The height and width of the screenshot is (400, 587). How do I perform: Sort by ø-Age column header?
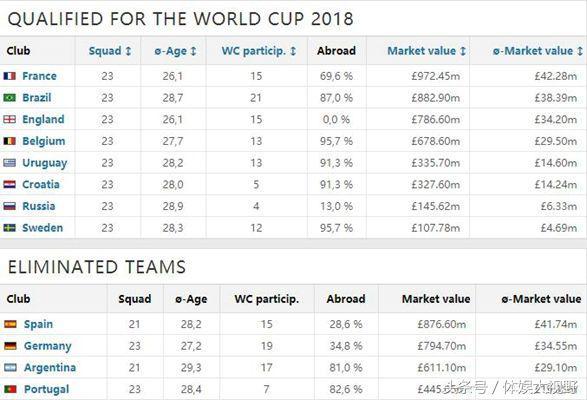175,51
